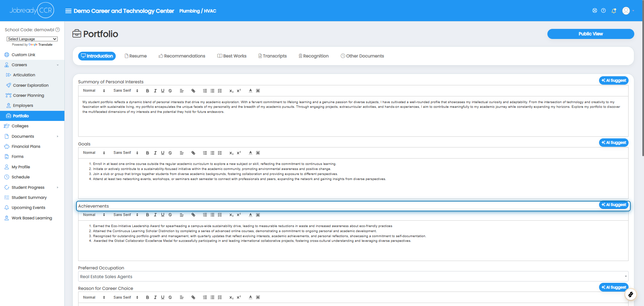Apply superscript in Achievements editor toolbar

[x=239, y=215]
